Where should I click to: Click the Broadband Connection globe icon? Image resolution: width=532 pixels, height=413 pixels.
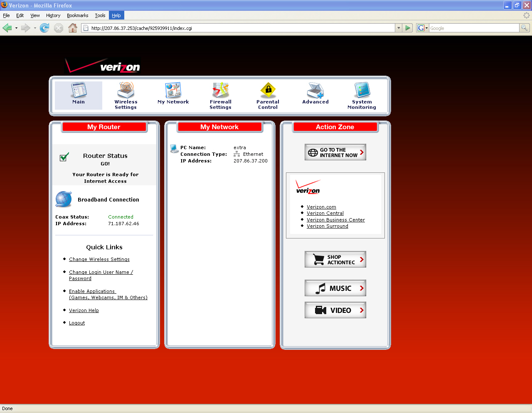click(x=64, y=199)
